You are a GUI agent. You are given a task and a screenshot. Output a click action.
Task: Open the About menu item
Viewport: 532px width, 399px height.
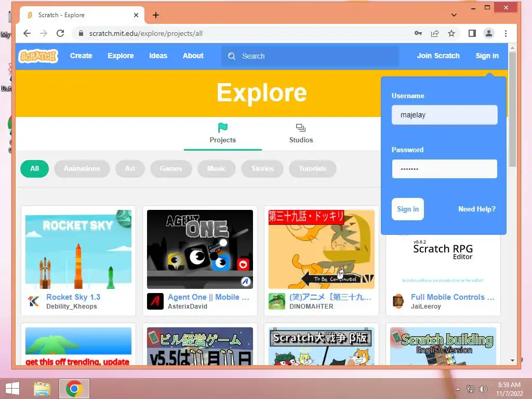point(193,56)
